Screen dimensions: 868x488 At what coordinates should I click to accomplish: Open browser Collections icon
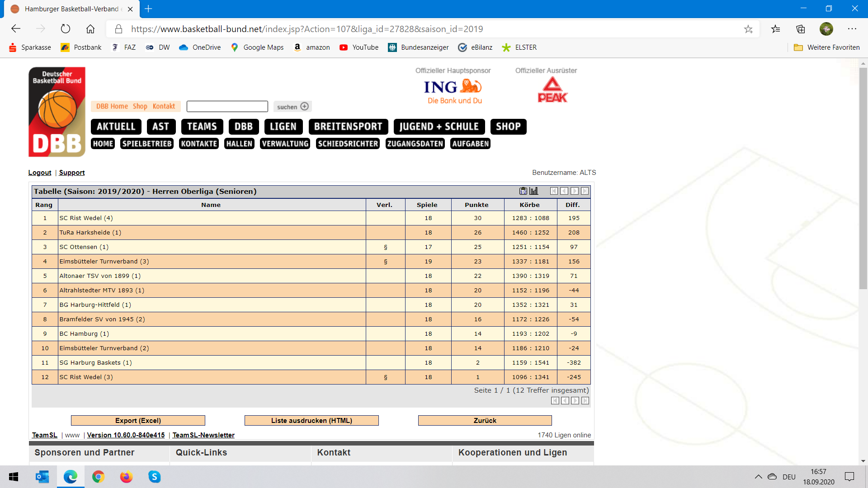[x=801, y=29]
